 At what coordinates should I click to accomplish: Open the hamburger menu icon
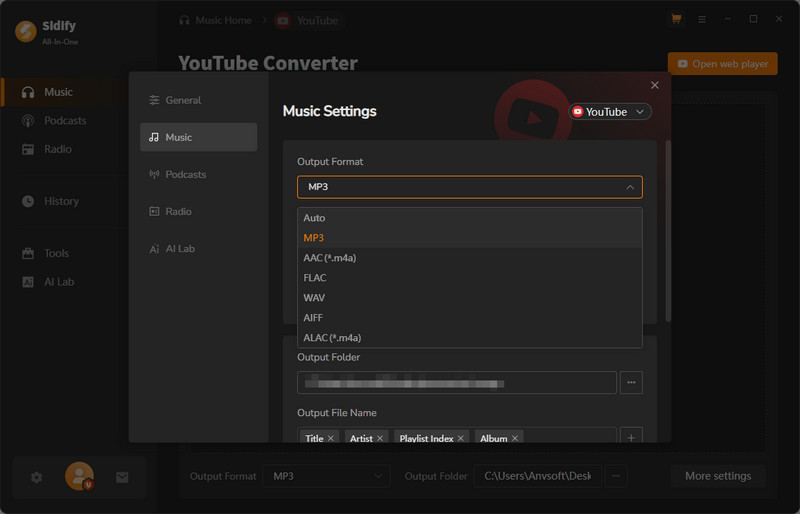(x=702, y=19)
